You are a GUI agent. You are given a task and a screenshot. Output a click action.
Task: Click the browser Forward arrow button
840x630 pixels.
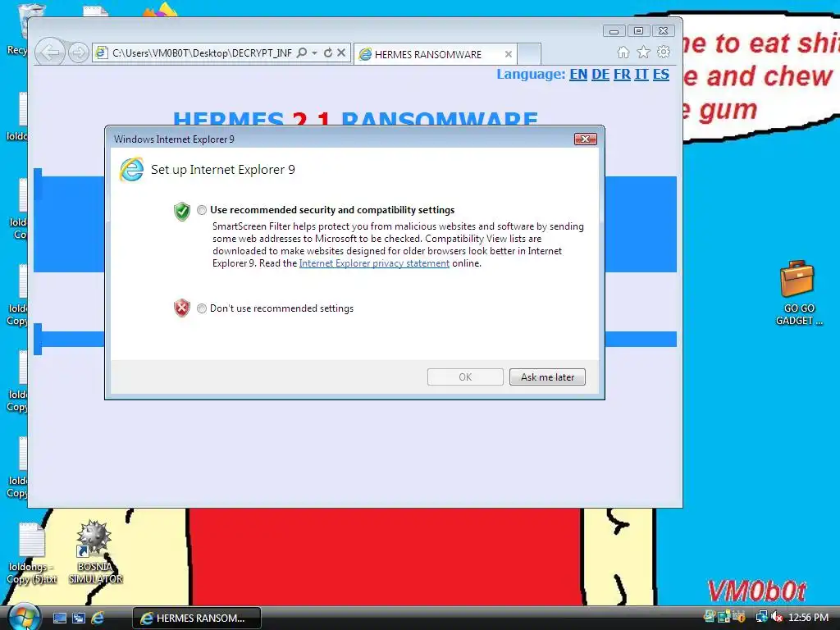pos(78,52)
